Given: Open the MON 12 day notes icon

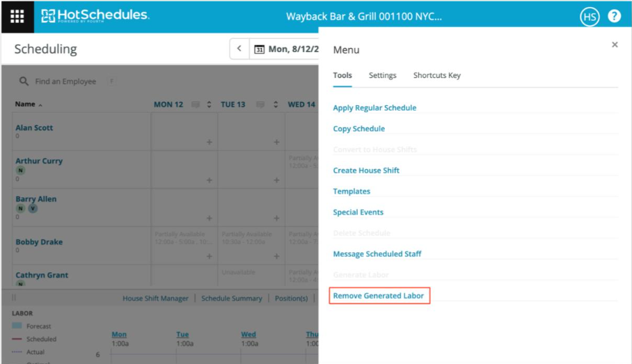Looking at the screenshot, I should click(x=196, y=104).
